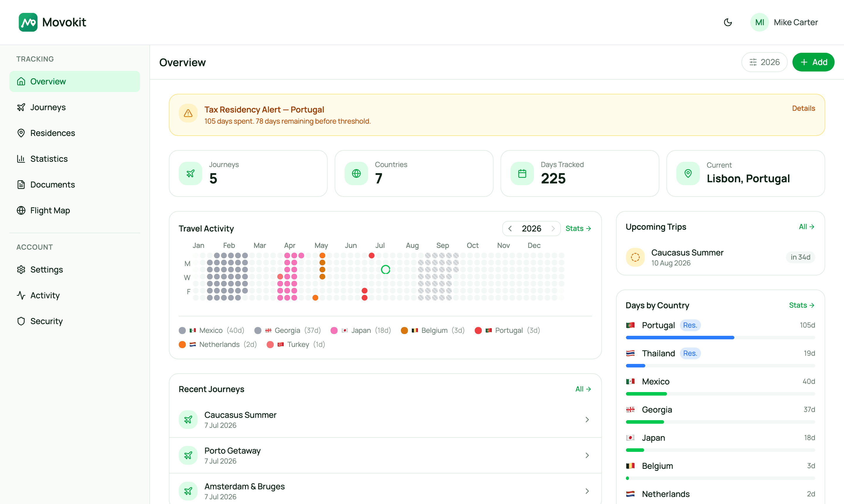Click the Thailand flag in Days by Country
The image size is (844, 504).
630,354
